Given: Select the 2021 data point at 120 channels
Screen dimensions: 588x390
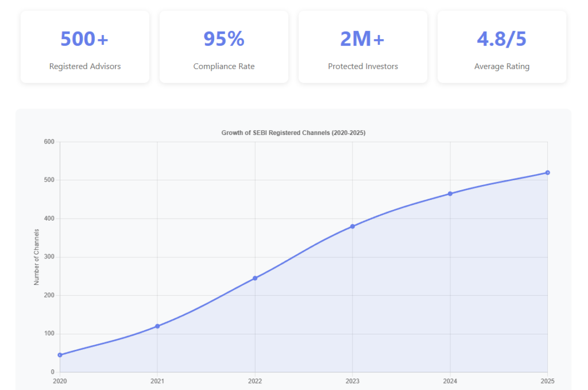Looking at the screenshot, I should (x=157, y=326).
